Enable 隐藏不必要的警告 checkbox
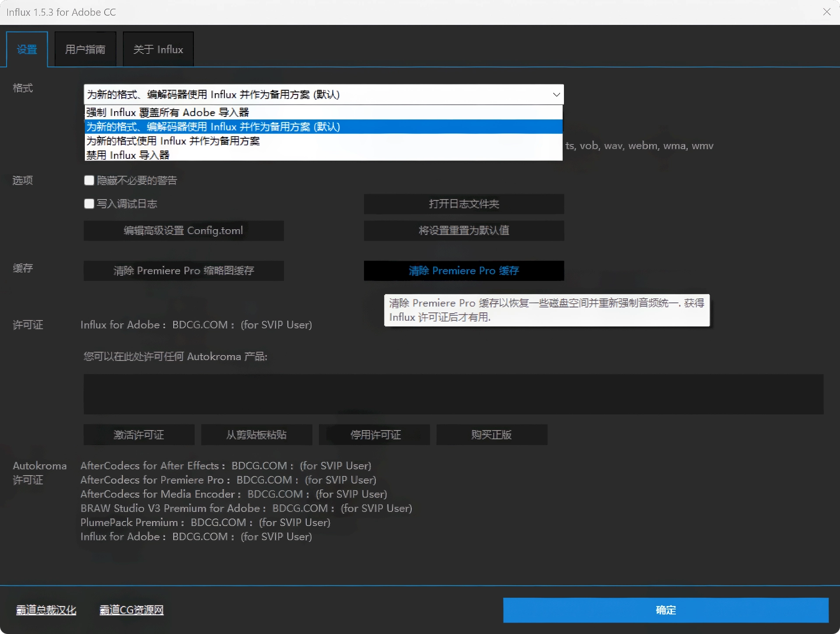 (x=89, y=180)
